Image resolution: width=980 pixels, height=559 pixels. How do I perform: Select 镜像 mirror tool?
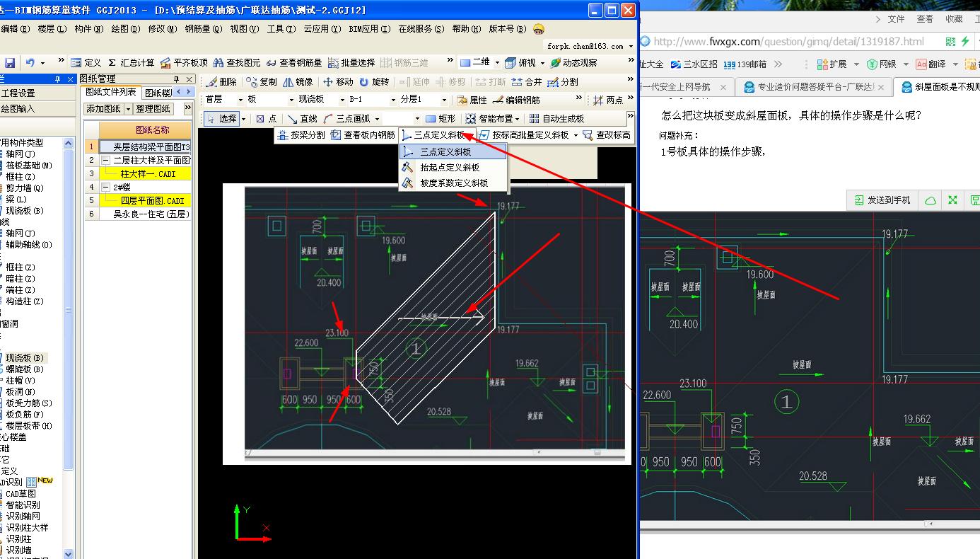pos(298,82)
